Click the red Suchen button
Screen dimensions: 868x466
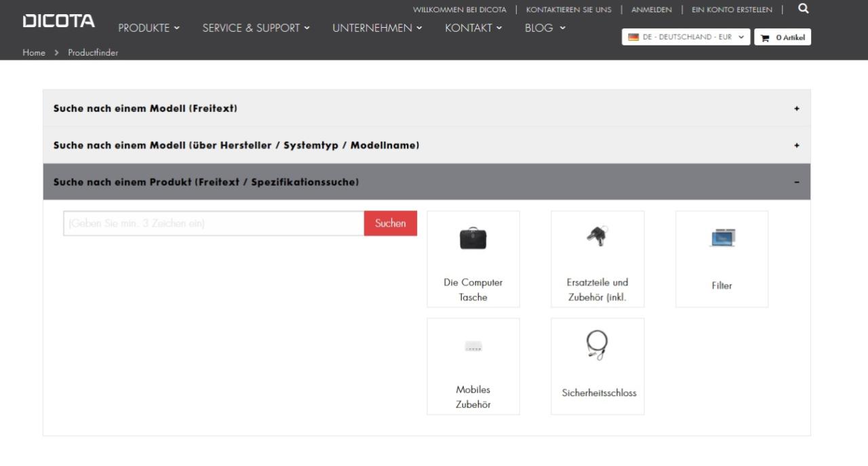[391, 223]
